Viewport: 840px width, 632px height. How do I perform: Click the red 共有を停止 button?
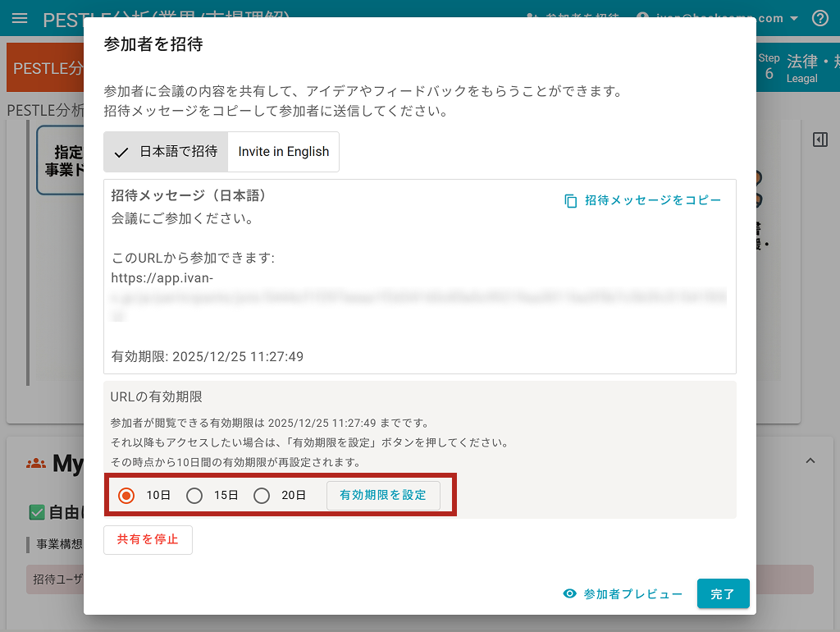pyautogui.click(x=148, y=540)
